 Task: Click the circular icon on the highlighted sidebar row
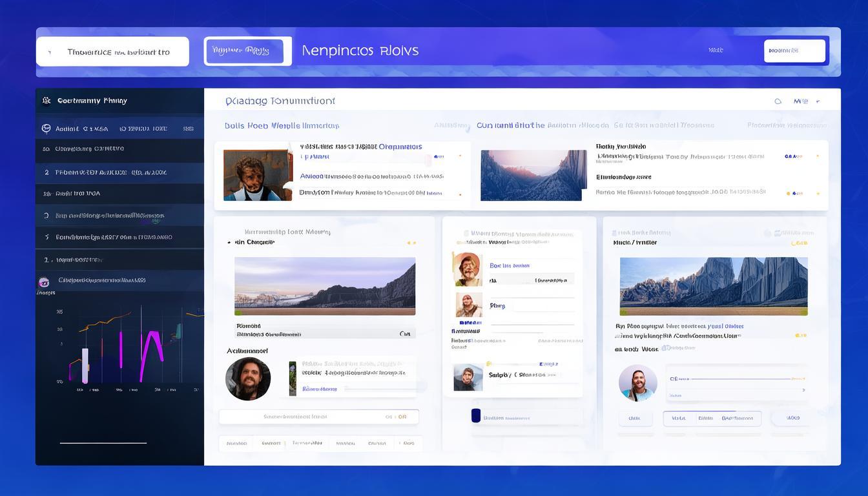(46, 129)
